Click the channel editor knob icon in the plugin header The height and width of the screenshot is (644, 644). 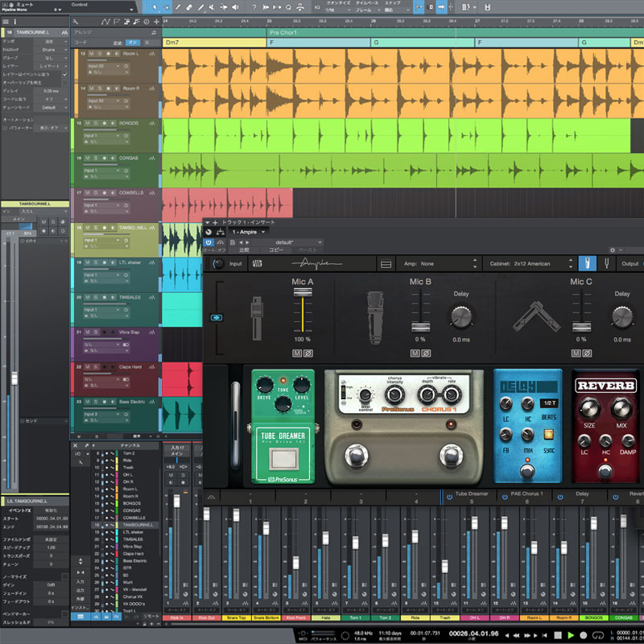click(x=208, y=232)
